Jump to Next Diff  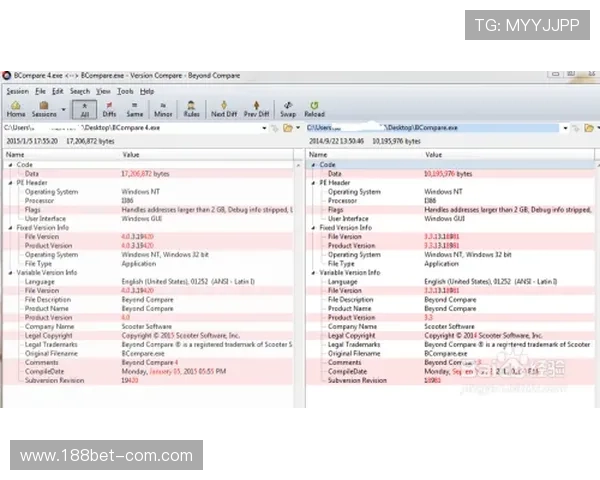(224, 108)
